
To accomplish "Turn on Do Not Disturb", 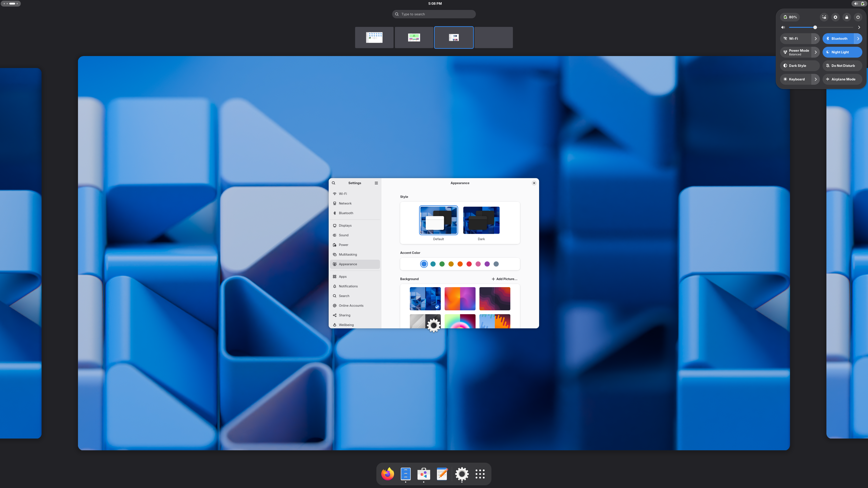I will 842,66.
